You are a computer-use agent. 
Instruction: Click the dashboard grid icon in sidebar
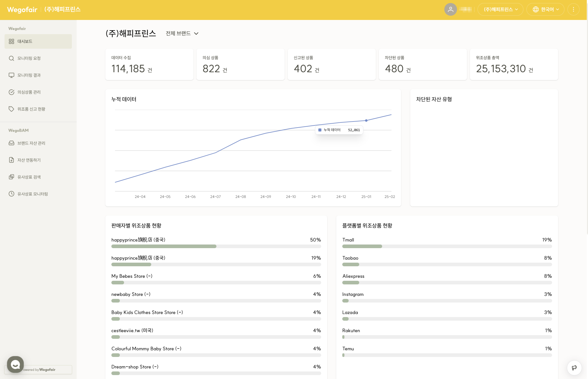tap(11, 41)
